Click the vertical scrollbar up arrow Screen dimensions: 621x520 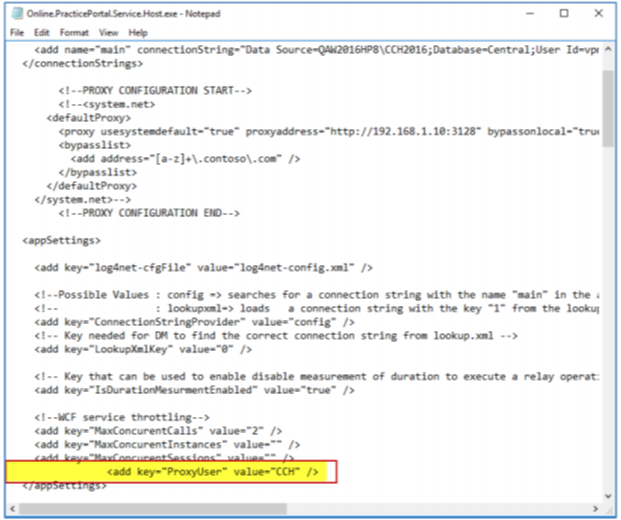pos(608,50)
